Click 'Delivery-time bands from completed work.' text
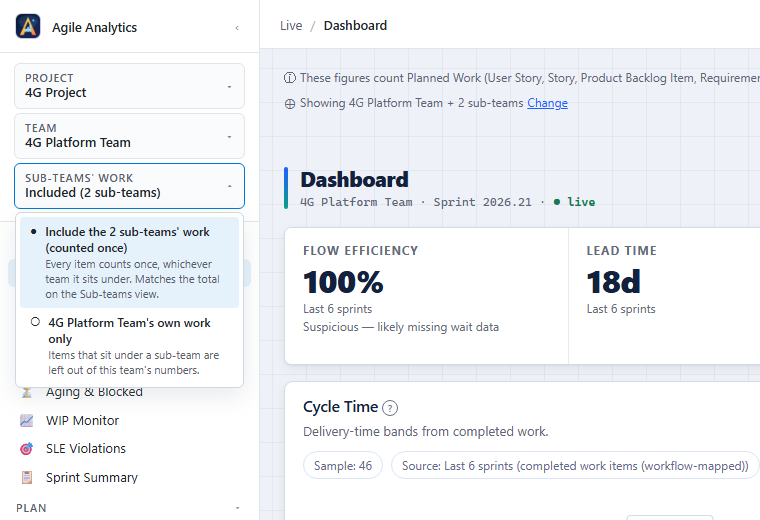 426,432
